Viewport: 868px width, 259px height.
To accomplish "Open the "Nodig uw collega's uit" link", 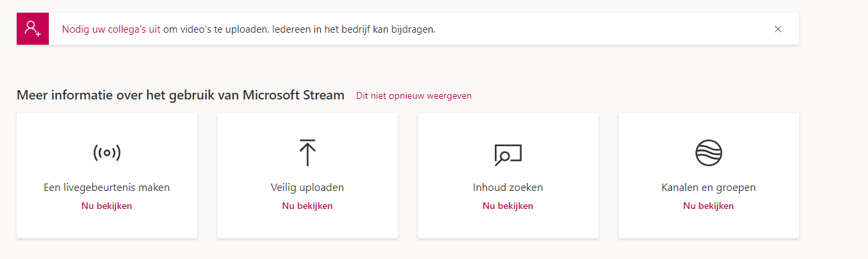I will point(111,29).
